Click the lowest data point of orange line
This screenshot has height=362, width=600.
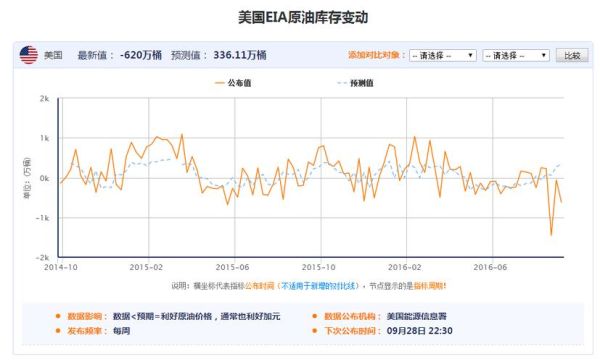(x=551, y=234)
